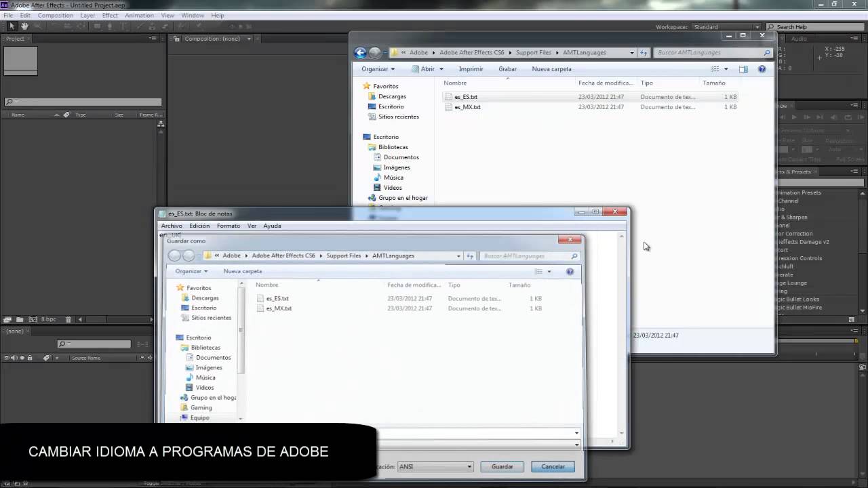
Task: Toggle the Explorer preview pane icon
Action: coord(743,68)
